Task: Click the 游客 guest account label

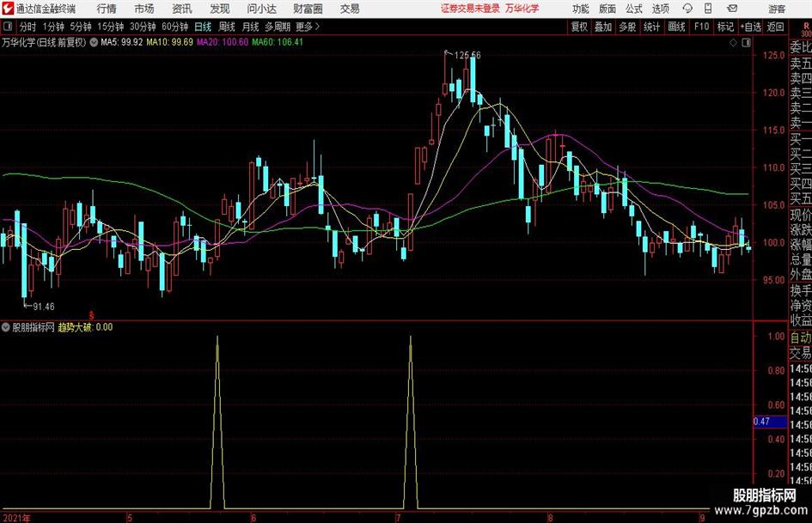Action: click(x=776, y=9)
